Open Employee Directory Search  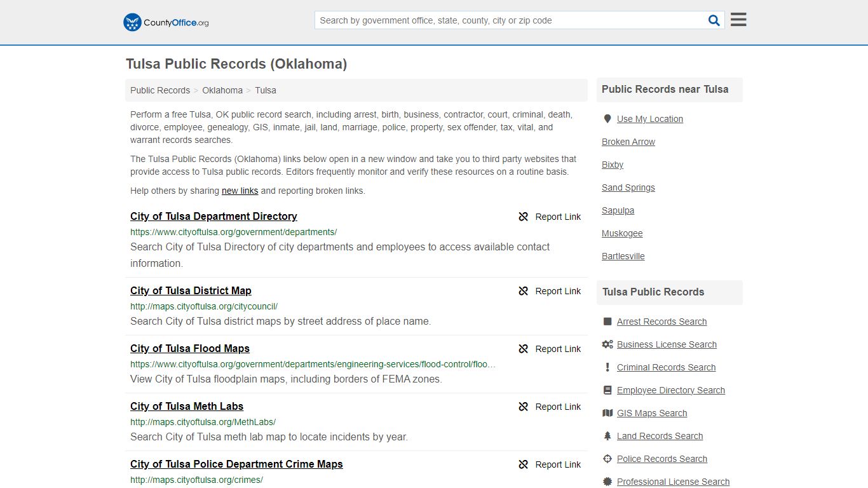point(671,390)
